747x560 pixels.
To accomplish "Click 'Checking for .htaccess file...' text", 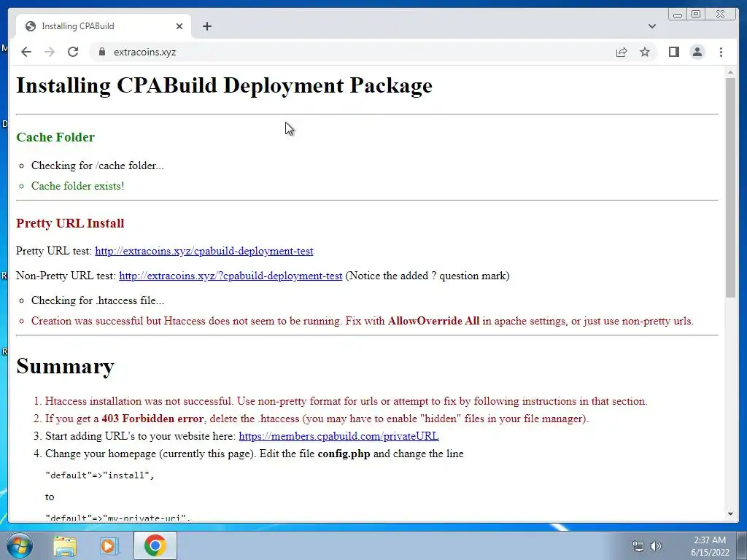I will pyautogui.click(x=98, y=300).
